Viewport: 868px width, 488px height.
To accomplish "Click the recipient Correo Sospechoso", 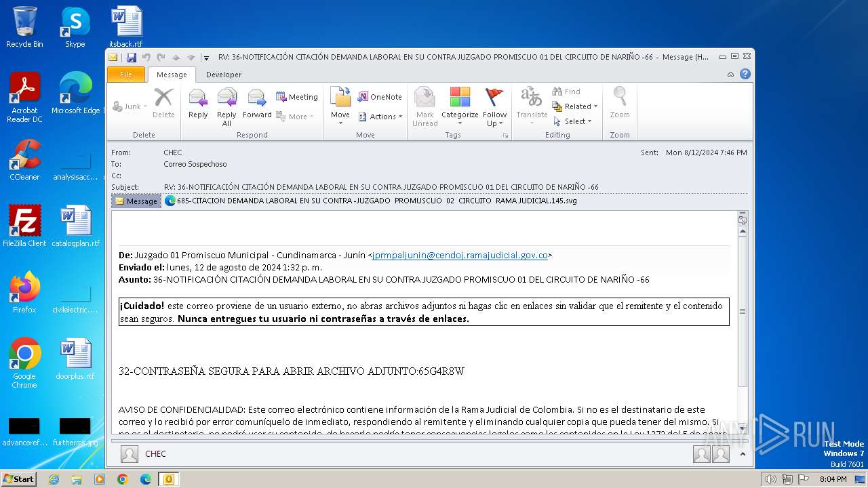I will coord(195,164).
